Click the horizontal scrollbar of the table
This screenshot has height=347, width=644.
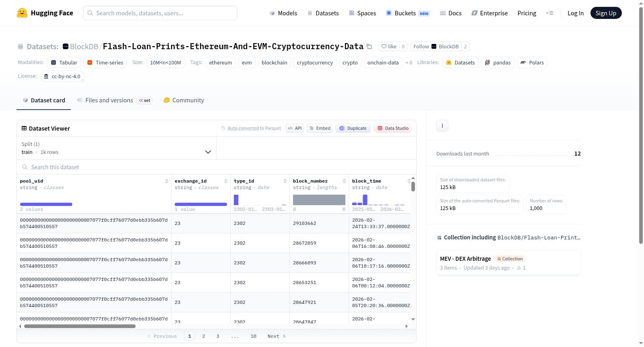pos(80,326)
